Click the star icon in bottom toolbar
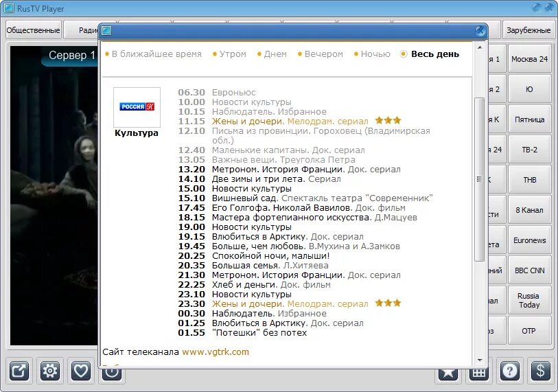The width and height of the screenshot is (558, 392). pyautogui.click(x=448, y=373)
